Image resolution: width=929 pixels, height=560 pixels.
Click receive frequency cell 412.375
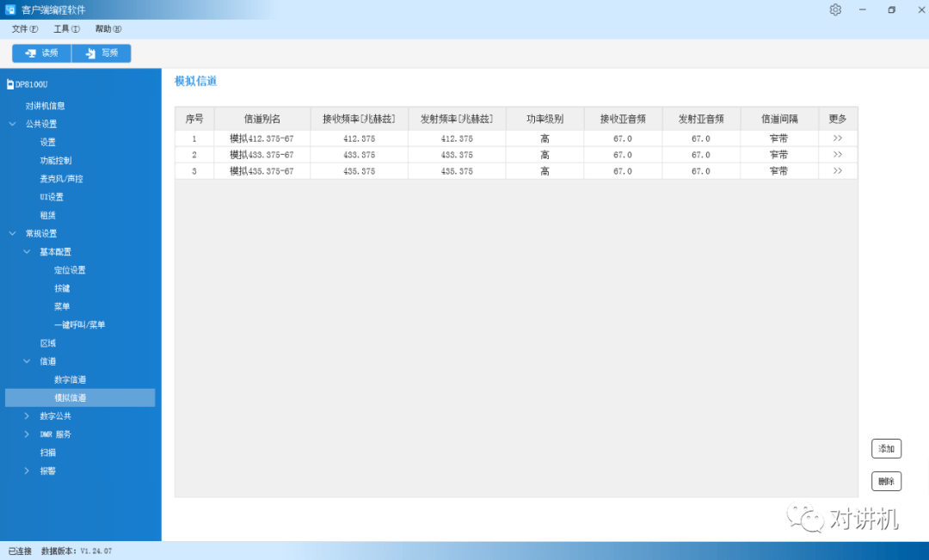[359, 138]
